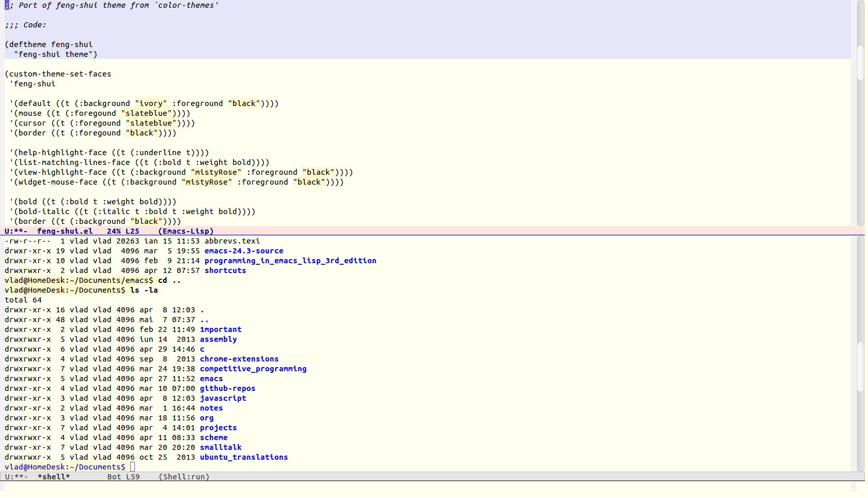Click the emacs-24.3-source directory name

244,251
